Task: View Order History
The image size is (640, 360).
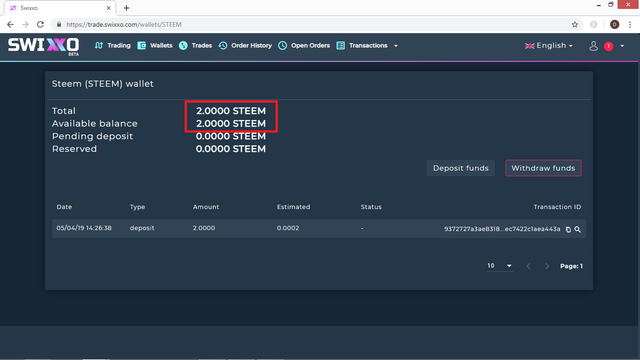Action: click(251, 45)
